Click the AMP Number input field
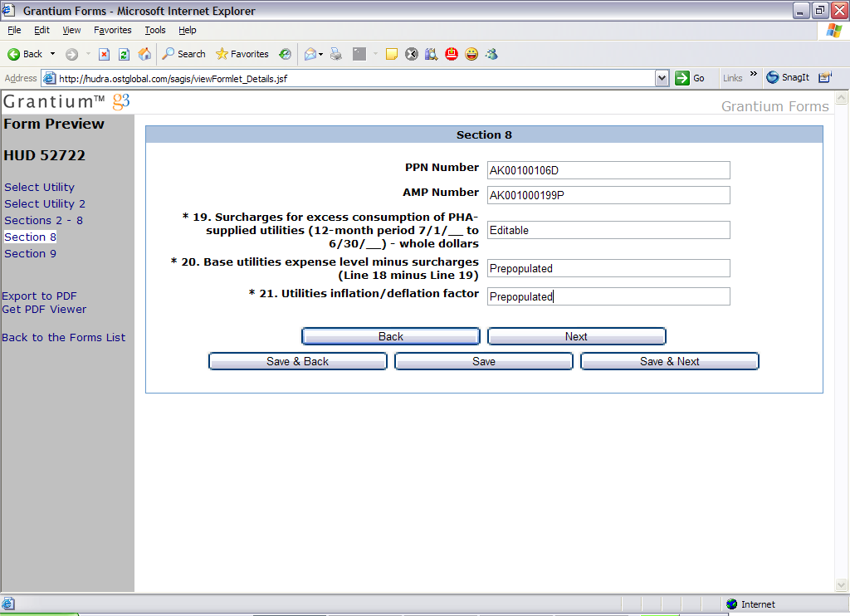 click(x=608, y=195)
